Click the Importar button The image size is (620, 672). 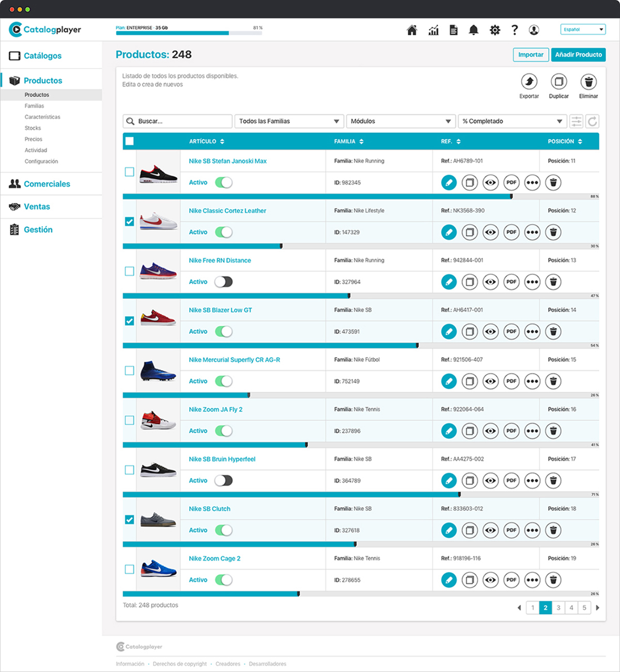(531, 55)
